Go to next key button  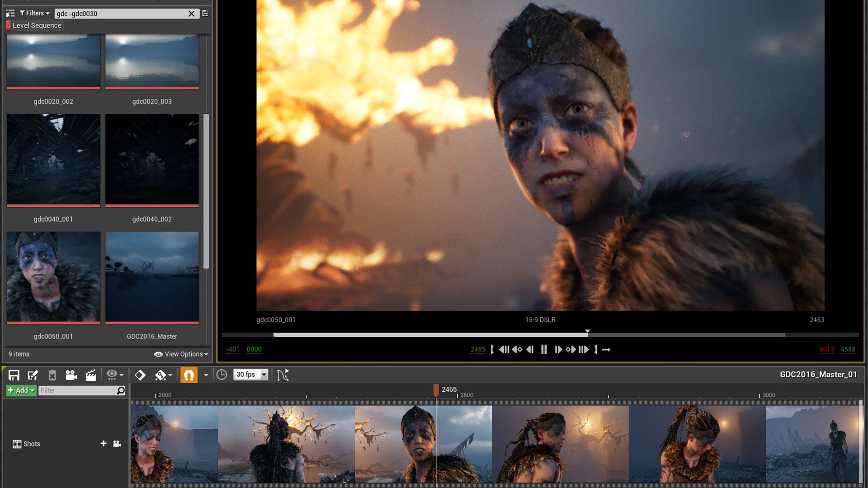coord(571,349)
